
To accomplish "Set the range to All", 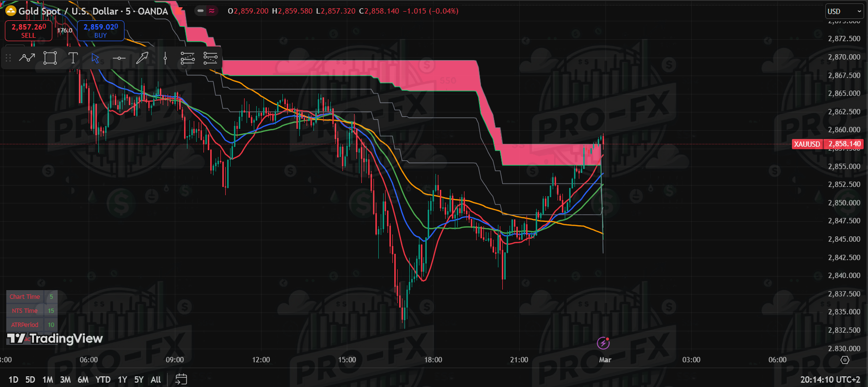I will 155,380.
